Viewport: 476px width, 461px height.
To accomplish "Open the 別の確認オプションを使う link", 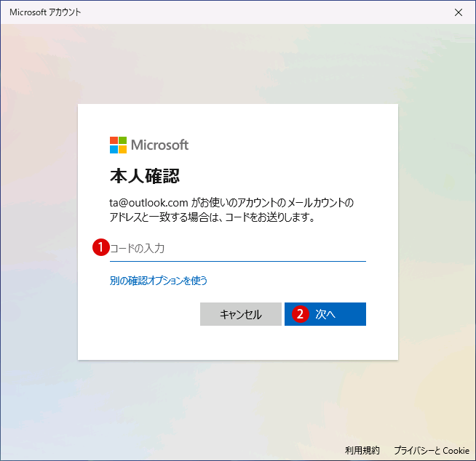I will (x=159, y=281).
